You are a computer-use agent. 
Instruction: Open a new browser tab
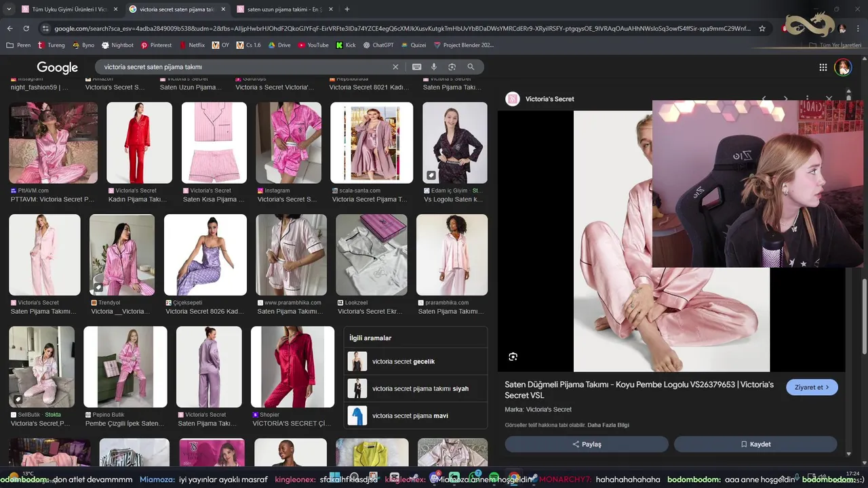pos(347,9)
